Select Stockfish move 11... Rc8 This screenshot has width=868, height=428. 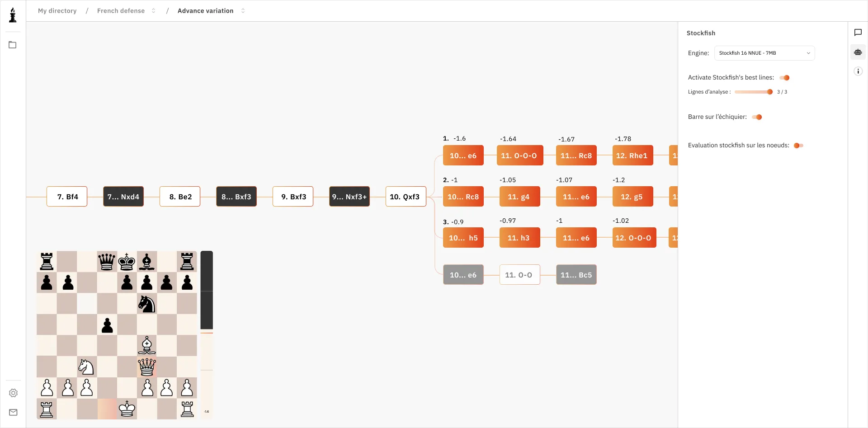(x=576, y=155)
